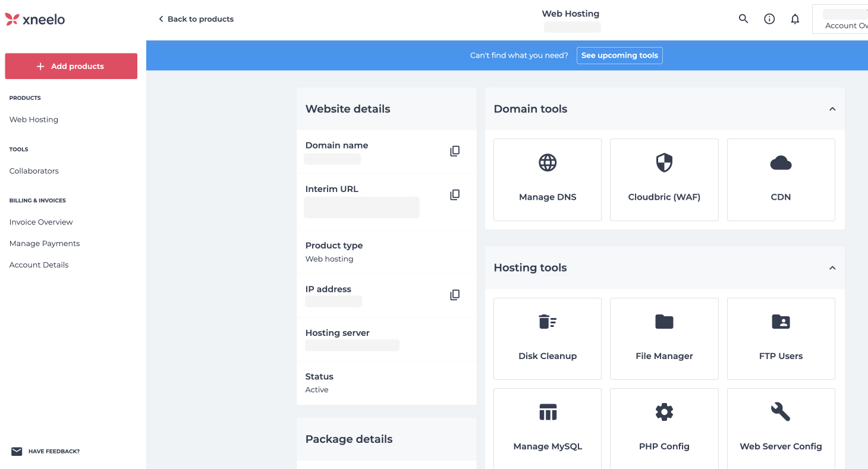
Task: Open the Manage MySQL tool
Action: point(548,429)
